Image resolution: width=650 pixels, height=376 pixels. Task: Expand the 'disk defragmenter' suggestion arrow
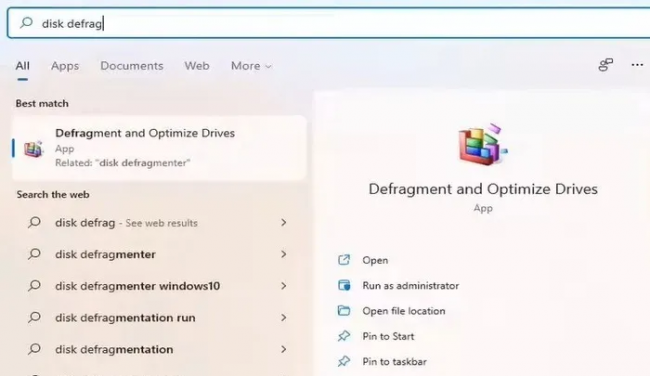(x=284, y=254)
